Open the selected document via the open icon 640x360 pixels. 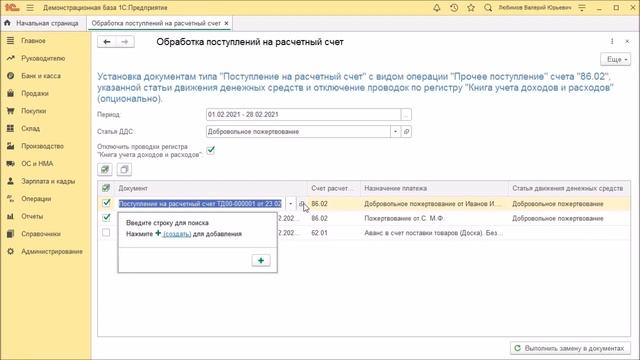pos(302,204)
